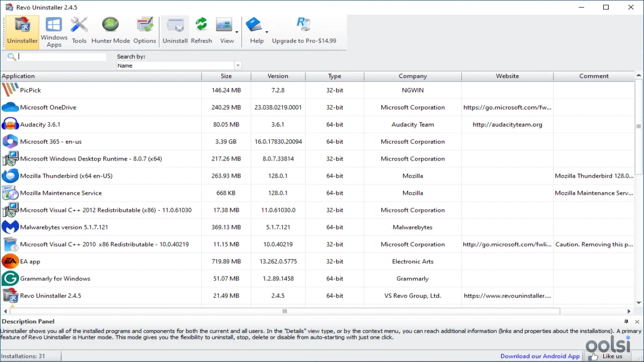This screenshot has height=362, width=644.
Task: Sort by Company column header
Action: pos(413,76)
